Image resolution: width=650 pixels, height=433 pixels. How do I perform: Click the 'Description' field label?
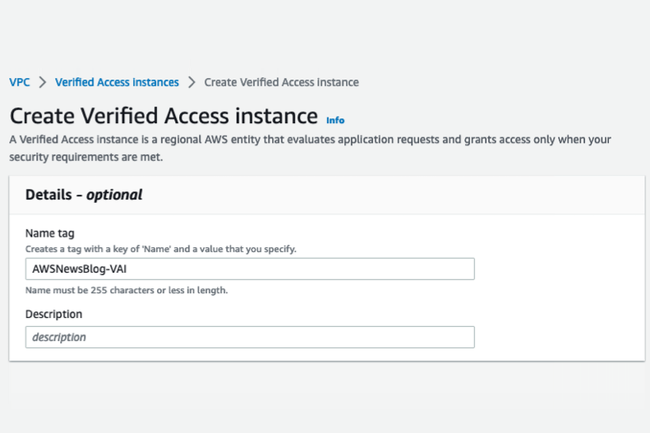[x=54, y=314]
